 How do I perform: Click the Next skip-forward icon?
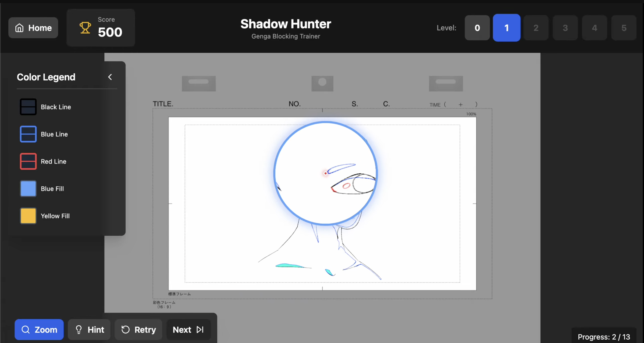[200, 329]
